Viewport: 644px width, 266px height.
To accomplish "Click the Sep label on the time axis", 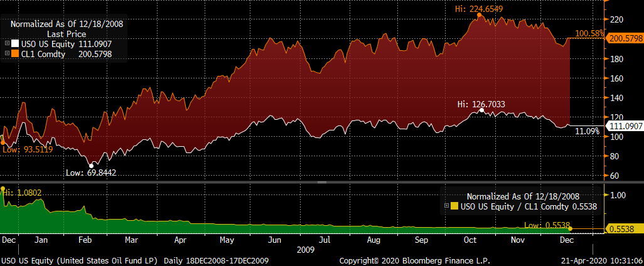I will pyautogui.click(x=421, y=239).
